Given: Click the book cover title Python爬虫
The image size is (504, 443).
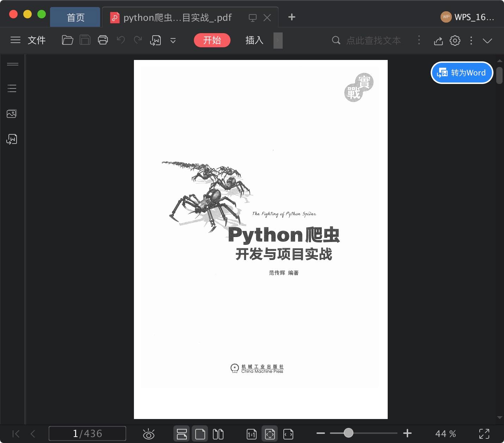Looking at the screenshot, I should coord(284,235).
